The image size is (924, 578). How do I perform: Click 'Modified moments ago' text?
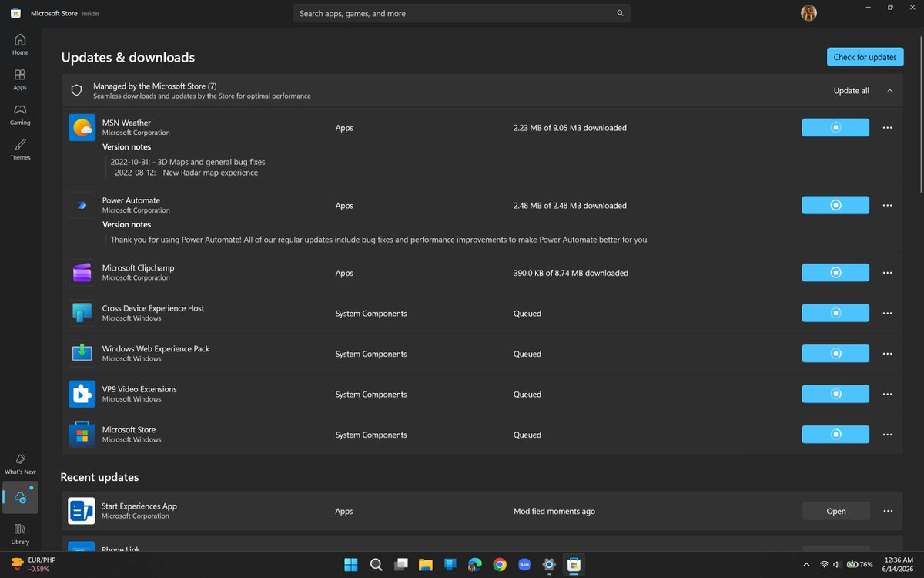(x=554, y=511)
